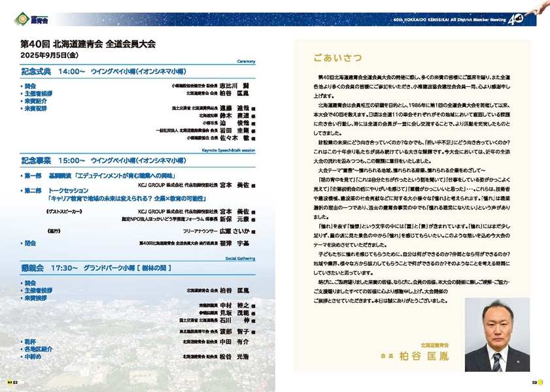Click the date "2025年9月5日(金)"
The width and height of the screenshot is (550, 392).
(49, 55)
